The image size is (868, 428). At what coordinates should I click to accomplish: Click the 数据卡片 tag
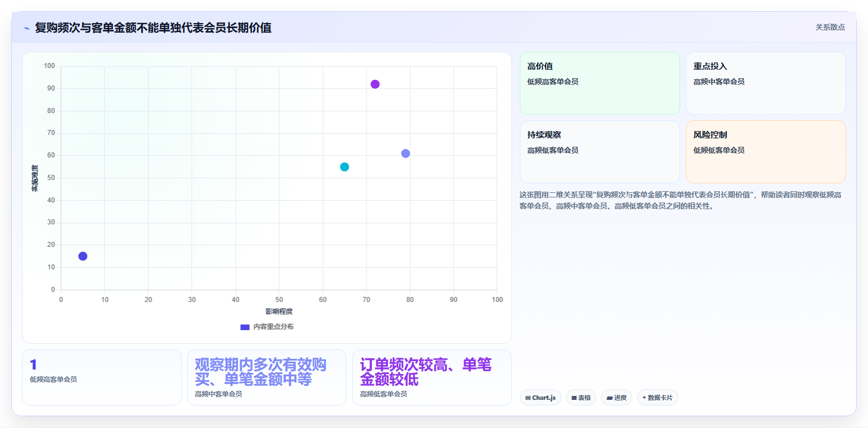658,398
